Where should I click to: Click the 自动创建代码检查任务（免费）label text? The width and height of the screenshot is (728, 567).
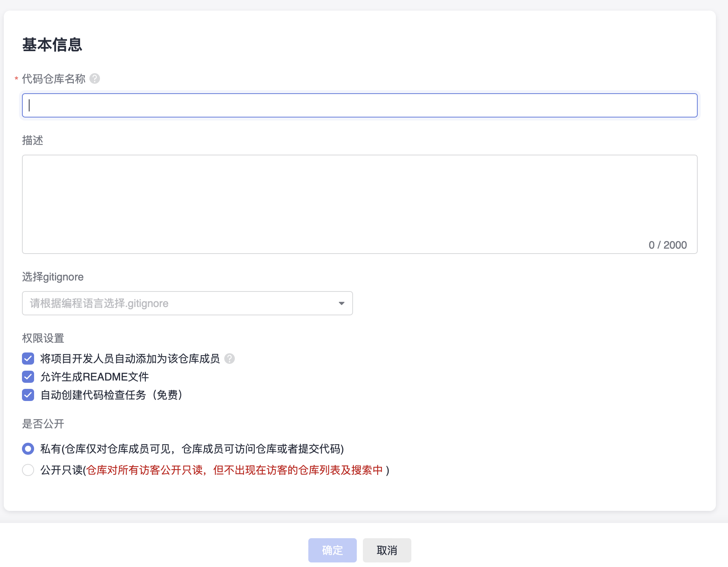[x=111, y=395]
